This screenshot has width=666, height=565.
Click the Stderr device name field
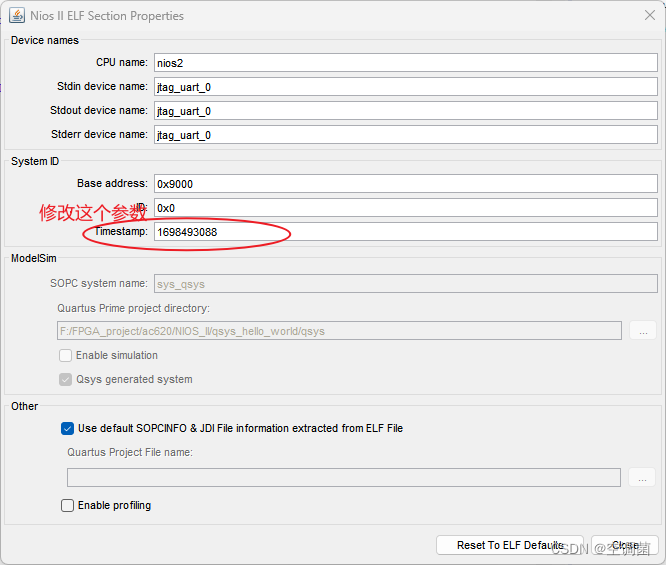tap(406, 135)
